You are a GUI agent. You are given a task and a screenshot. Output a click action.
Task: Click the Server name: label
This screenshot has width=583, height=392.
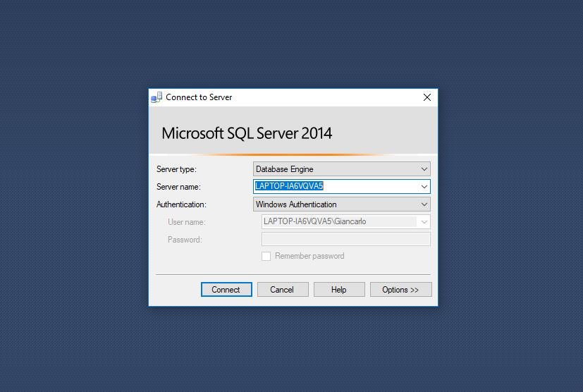[178, 187]
